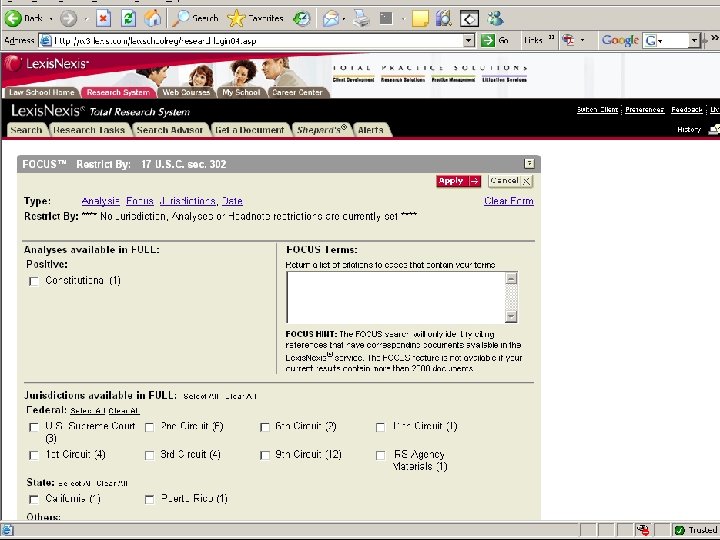Click the Feedback link

tap(686, 109)
